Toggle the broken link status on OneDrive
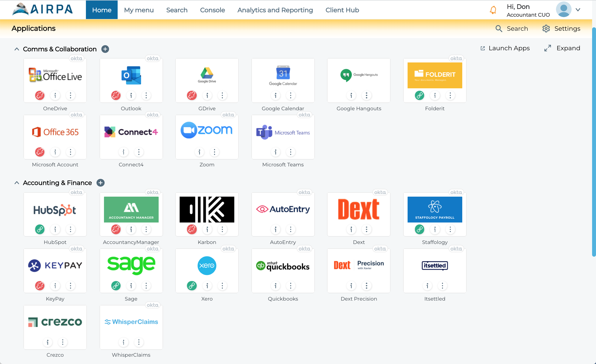 click(x=40, y=95)
